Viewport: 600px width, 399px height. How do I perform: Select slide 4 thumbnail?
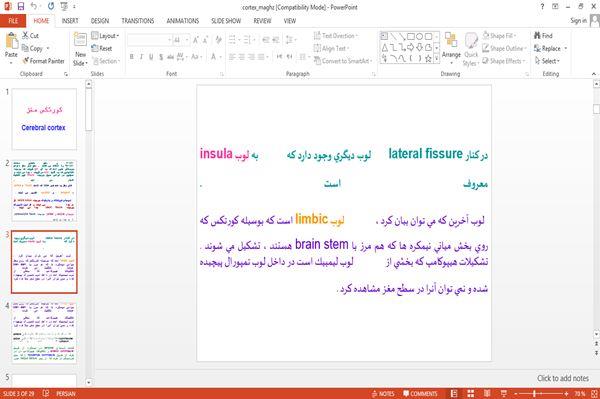44,332
